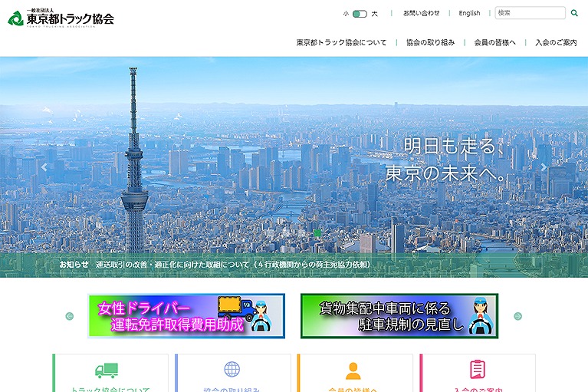Open the 協会の取り組み menu
This screenshot has height=392, width=588.
[431, 42]
